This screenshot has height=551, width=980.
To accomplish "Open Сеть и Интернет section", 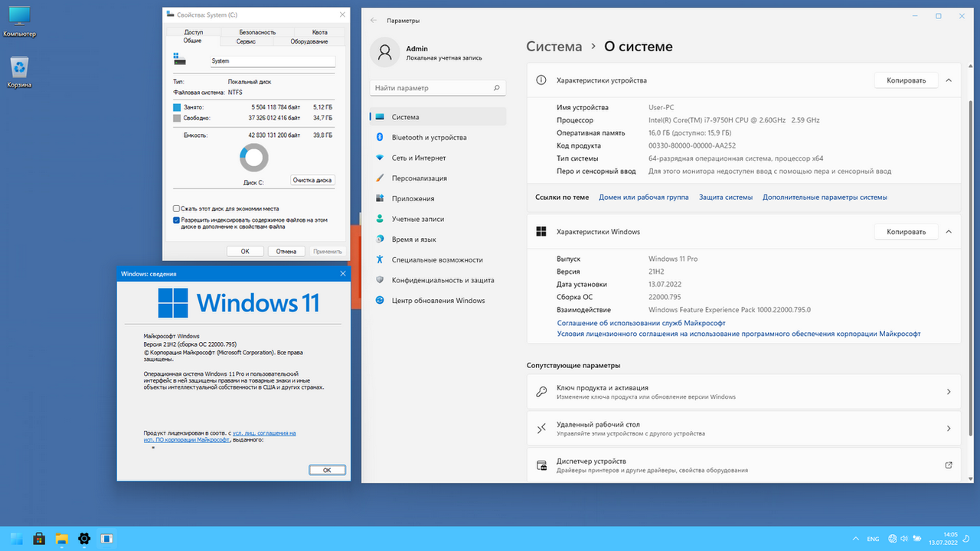I will tap(438, 158).
